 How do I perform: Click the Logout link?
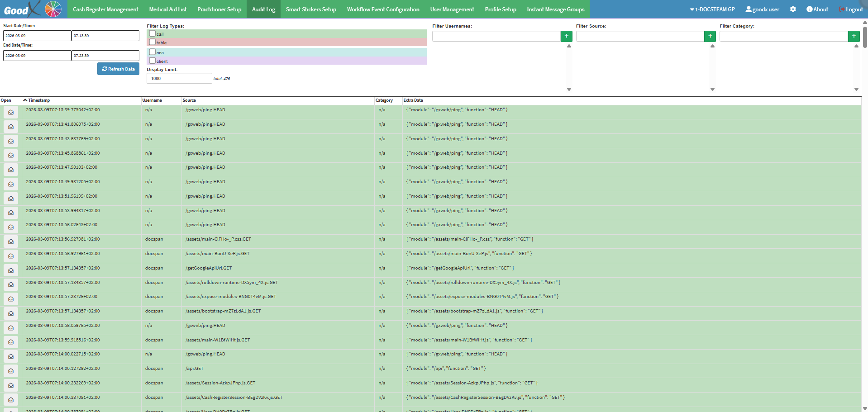(x=851, y=9)
